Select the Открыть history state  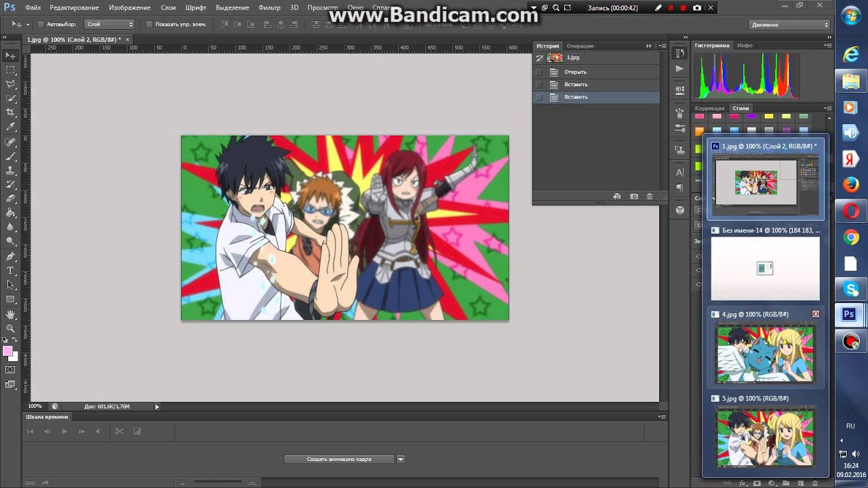(x=596, y=72)
